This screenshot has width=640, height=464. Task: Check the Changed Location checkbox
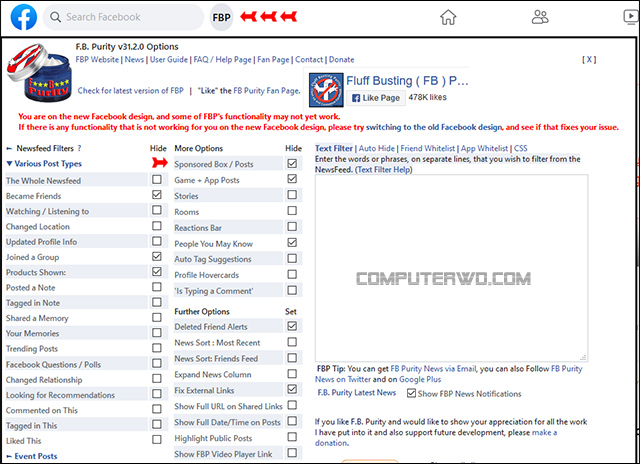tap(157, 226)
